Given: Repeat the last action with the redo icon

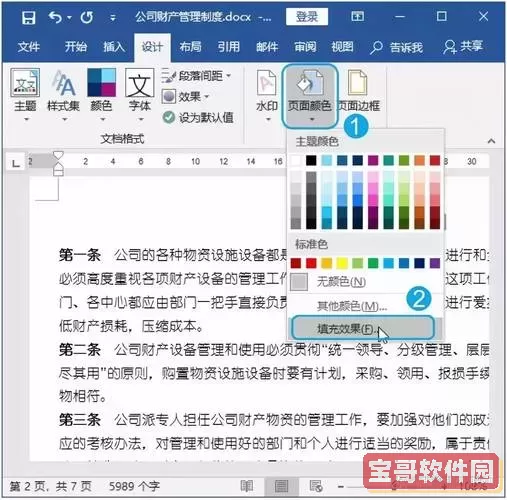Looking at the screenshot, I should click(87, 17).
